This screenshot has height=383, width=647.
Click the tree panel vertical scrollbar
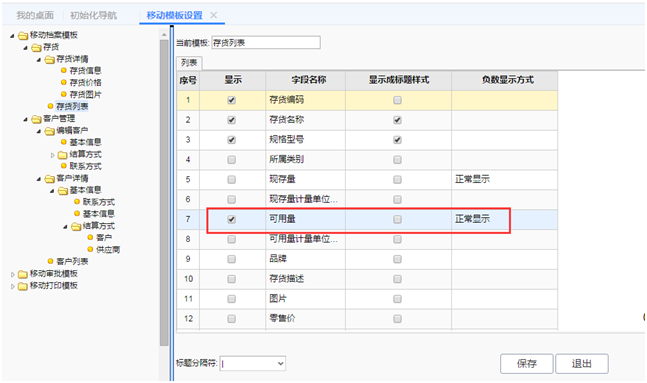[x=164, y=194]
